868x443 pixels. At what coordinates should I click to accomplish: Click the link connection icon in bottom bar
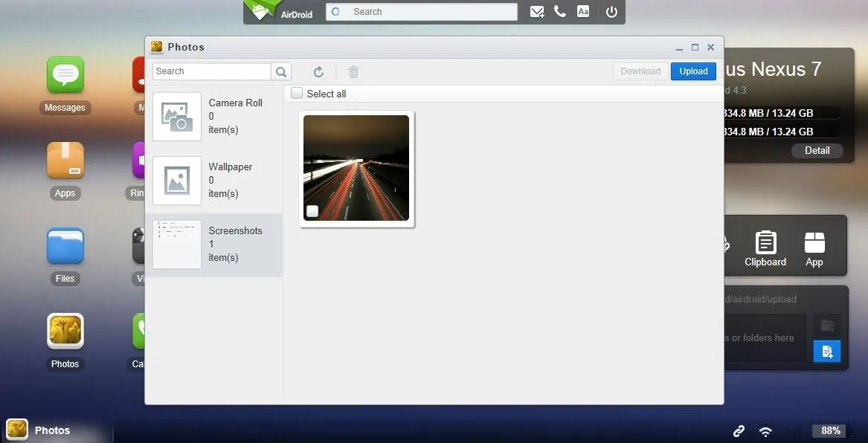(739, 431)
